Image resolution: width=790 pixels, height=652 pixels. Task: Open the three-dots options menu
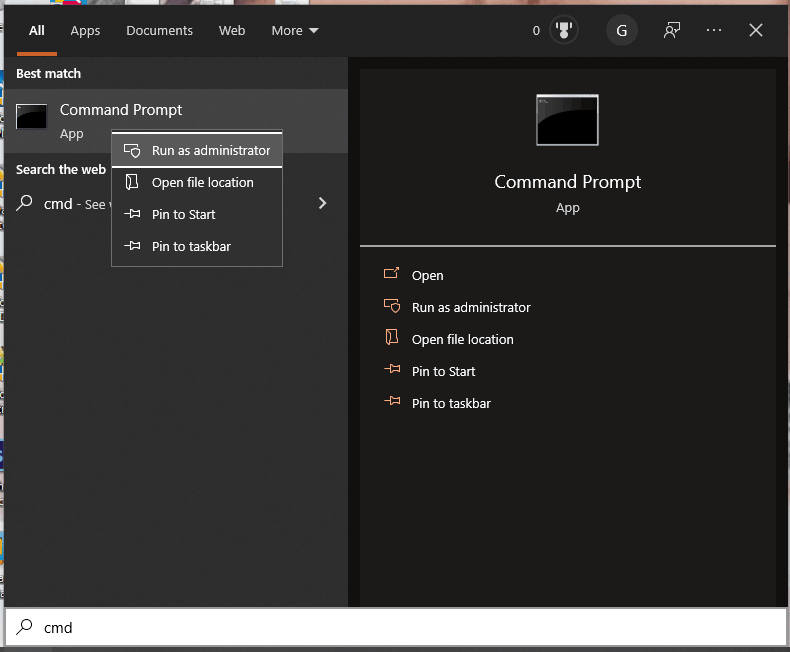coord(713,30)
